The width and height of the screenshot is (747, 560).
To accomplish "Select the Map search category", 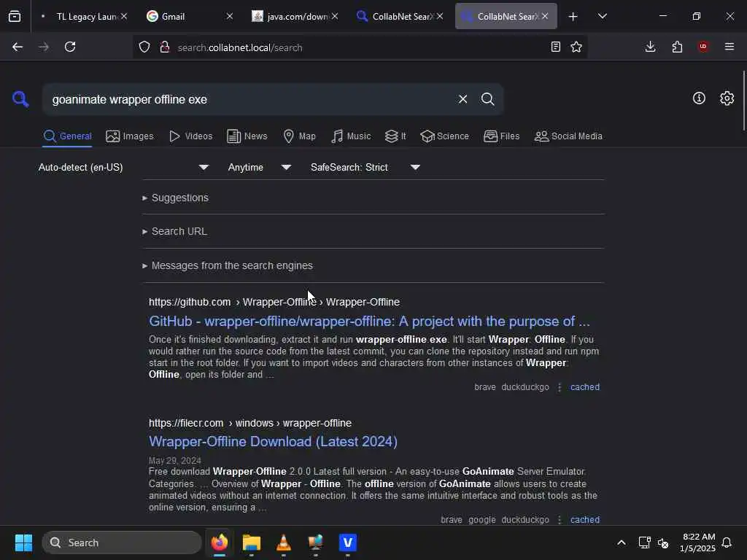I will pyautogui.click(x=299, y=136).
